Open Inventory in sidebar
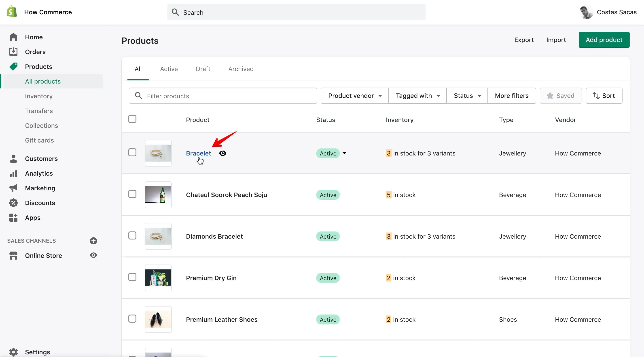The image size is (644, 357). click(x=39, y=96)
